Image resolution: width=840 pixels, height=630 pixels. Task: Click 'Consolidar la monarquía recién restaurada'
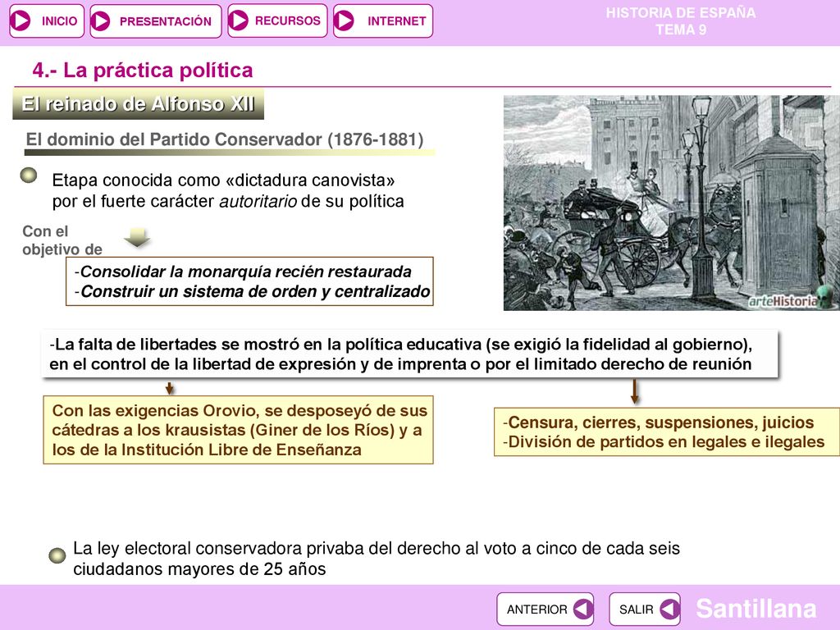(245, 272)
